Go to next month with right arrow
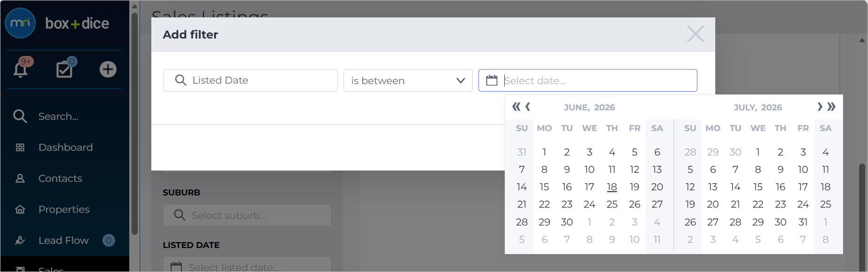Image resolution: width=868 pixels, height=272 pixels. click(820, 107)
